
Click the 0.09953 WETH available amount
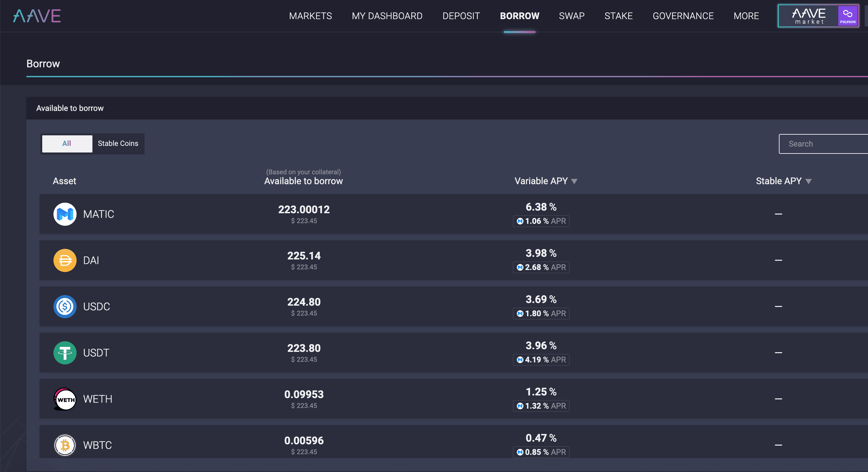click(304, 394)
